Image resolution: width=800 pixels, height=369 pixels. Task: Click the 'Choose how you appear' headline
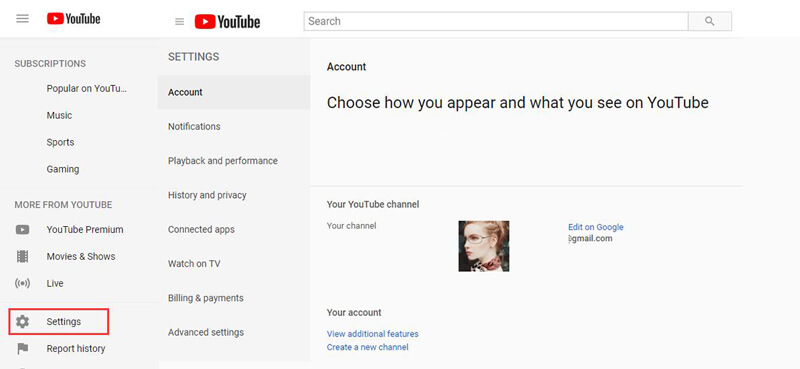(517, 103)
